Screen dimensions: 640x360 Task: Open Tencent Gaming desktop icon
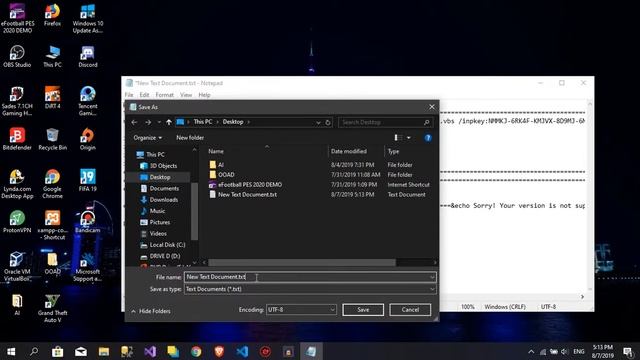88,101
